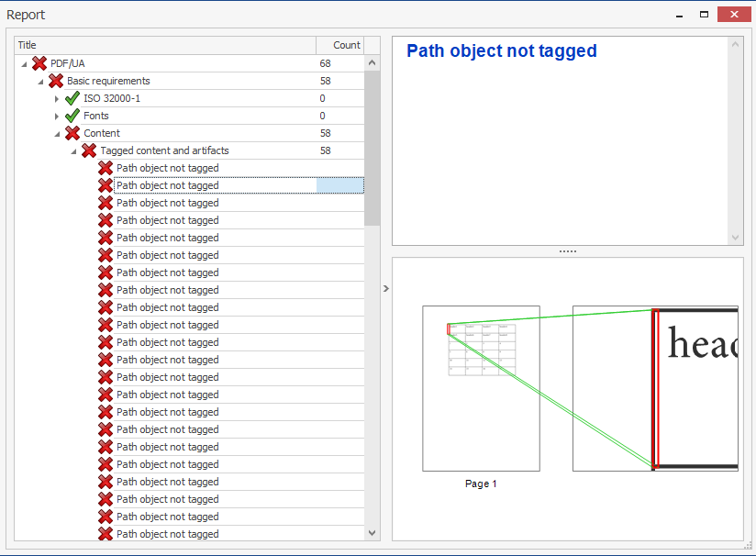The height and width of the screenshot is (556, 756).
Task: Expand the ISO 32000-1 branch
Action: 56,98
